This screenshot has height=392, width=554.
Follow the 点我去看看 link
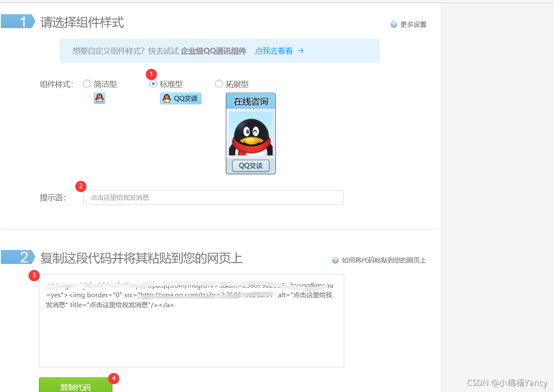(x=274, y=51)
